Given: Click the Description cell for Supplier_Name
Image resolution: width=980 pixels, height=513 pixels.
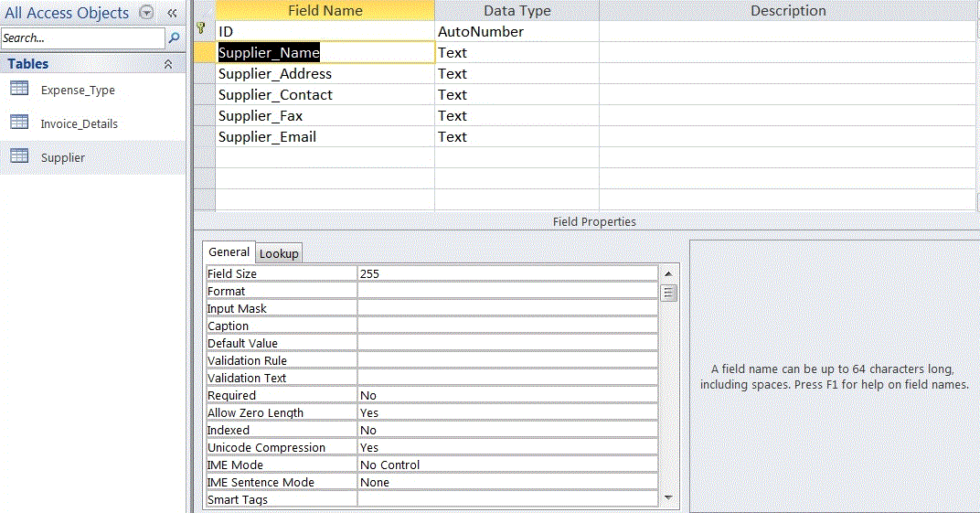Looking at the screenshot, I should (787, 52).
